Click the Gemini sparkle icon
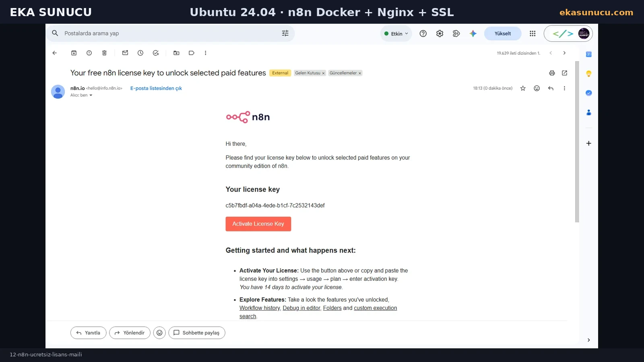644x362 pixels. pyautogui.click(x=473, y=34)
